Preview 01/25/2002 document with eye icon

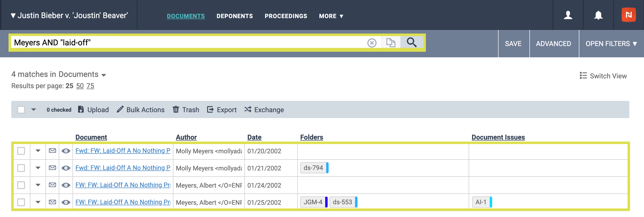(66, 202)
